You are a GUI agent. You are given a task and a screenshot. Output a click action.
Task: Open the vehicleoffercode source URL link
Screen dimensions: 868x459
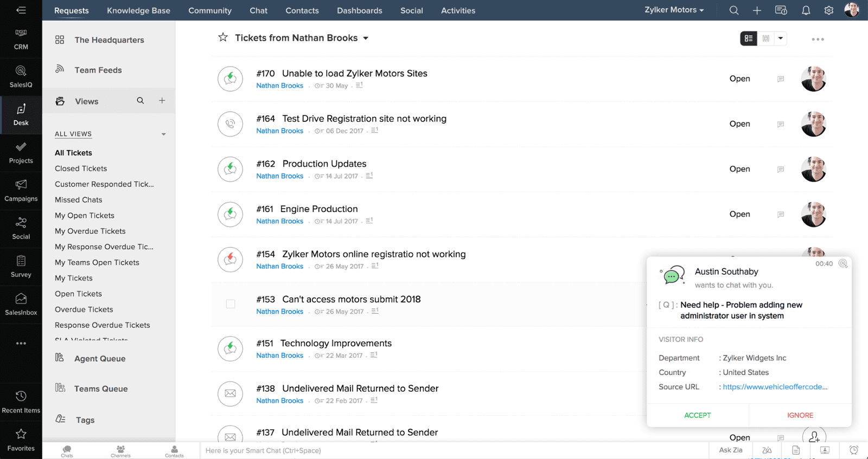point(775,387)
